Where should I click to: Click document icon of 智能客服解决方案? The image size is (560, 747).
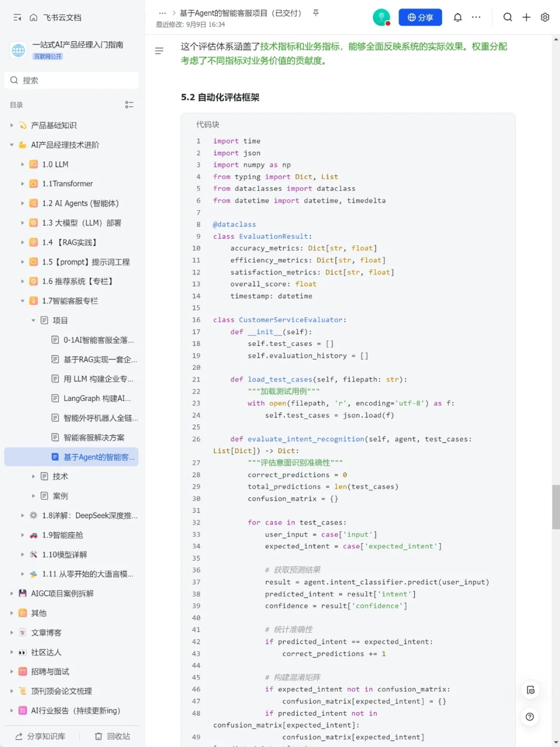(55, 437)
